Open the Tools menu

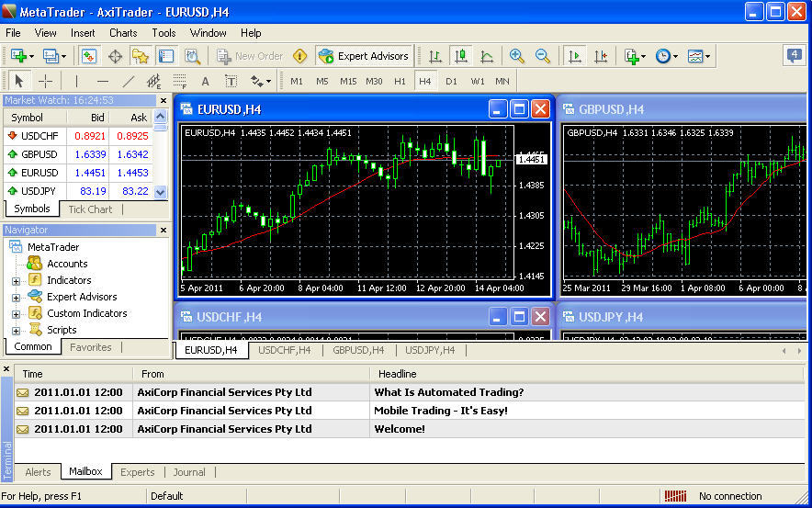coord(164,33)
